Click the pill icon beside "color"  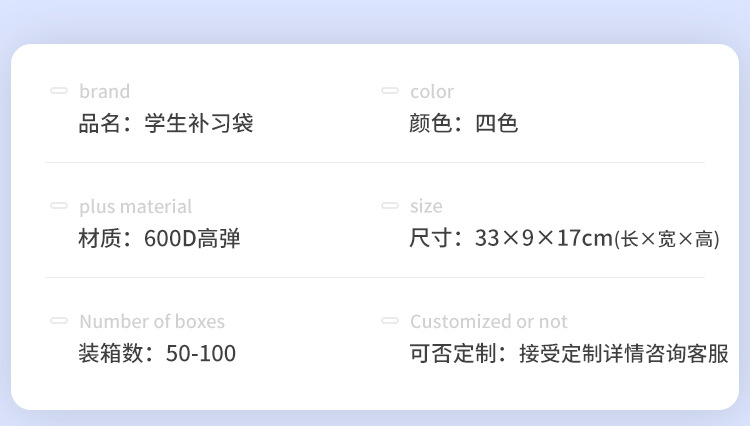click(x=390, y=91)
